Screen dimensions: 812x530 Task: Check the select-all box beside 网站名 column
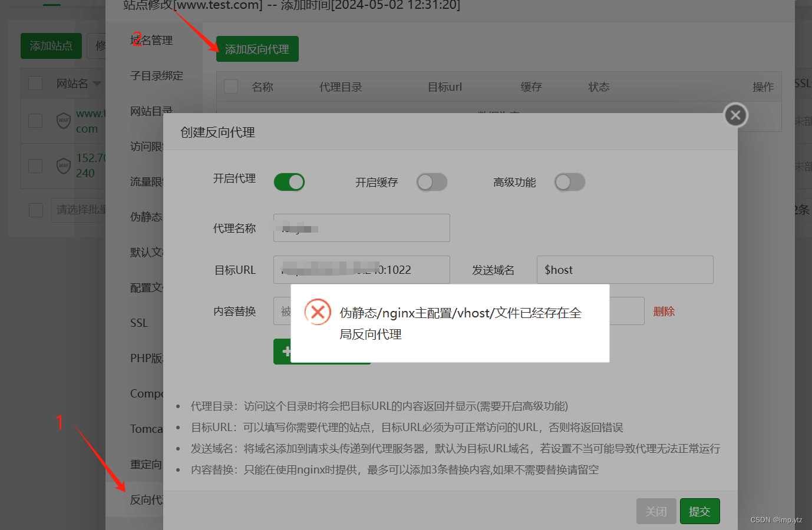(35, 83)
